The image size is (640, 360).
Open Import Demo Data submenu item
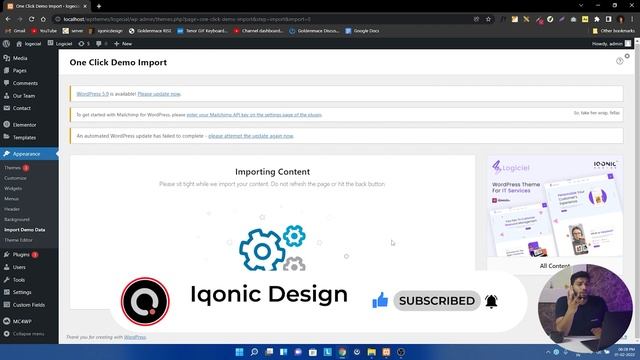(24, 230)
